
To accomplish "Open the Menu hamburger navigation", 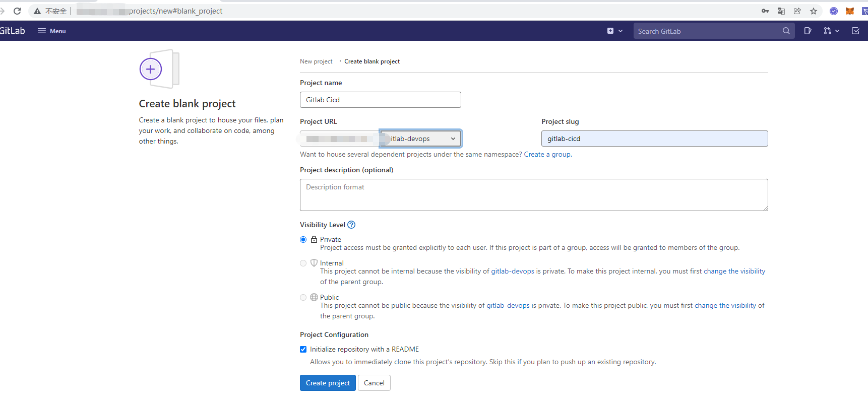I will (52, 31).
